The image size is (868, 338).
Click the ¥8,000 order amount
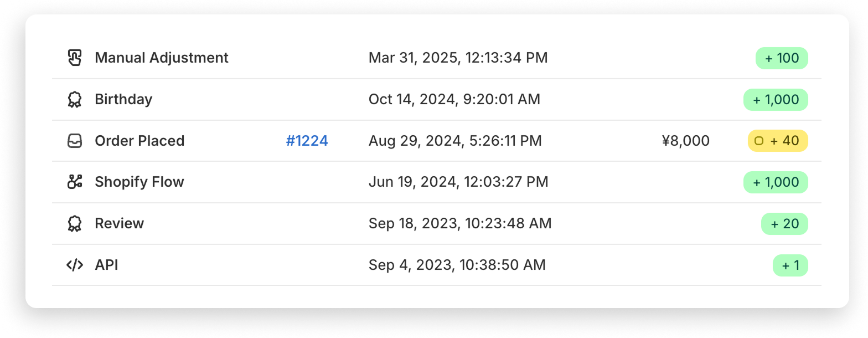click(685, 141)
